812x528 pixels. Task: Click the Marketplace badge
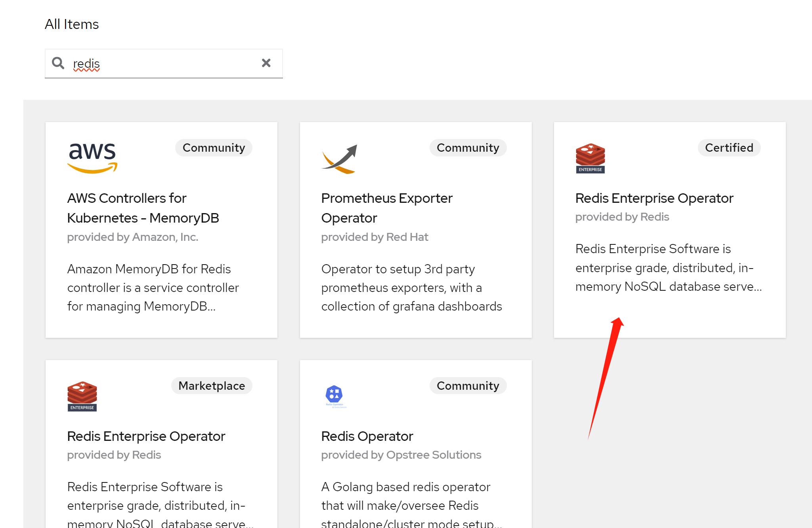click(x=212, y=386)
